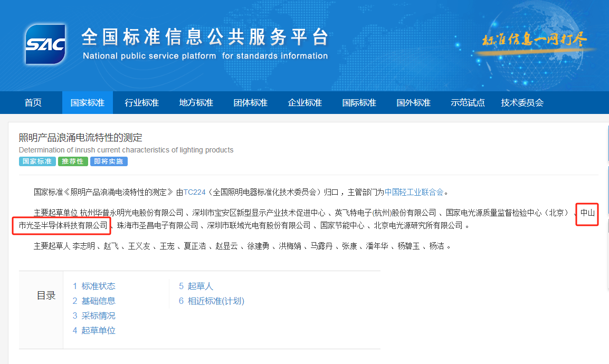This screenshot has width=609, height=364.
Task: Click text 深圳市宝安区新型显示产业技术促进中心
Action: click(259, 213)
